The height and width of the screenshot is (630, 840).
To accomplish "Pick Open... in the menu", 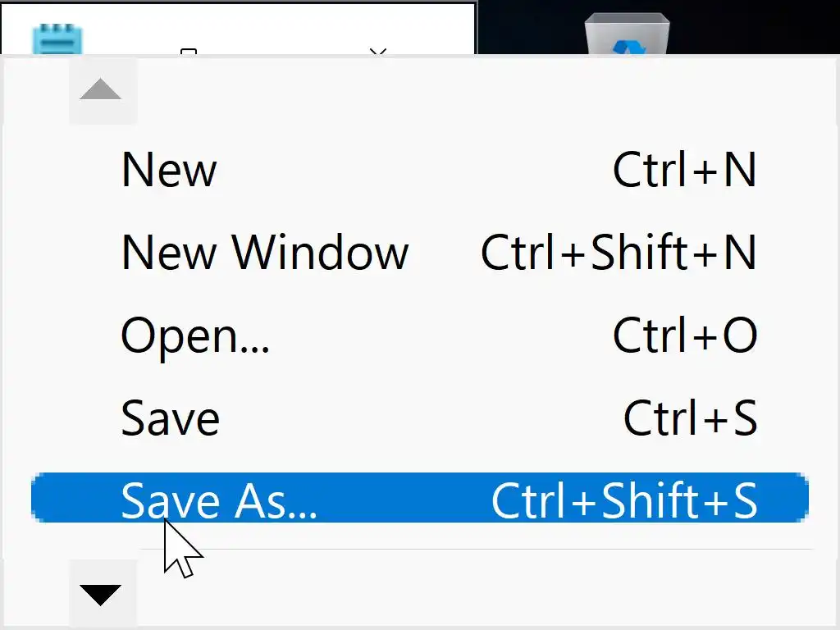I will point(195,335).
